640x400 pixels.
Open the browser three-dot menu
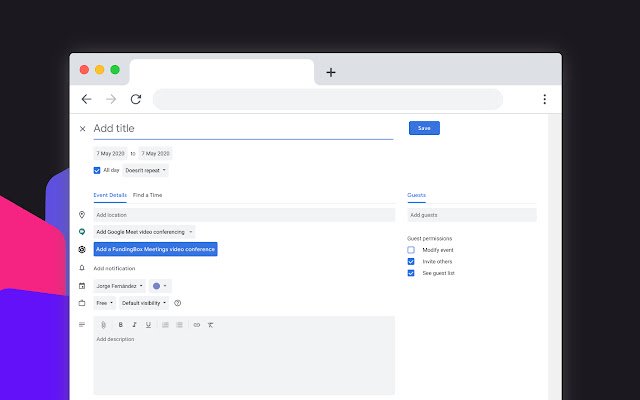coord(544,99)
